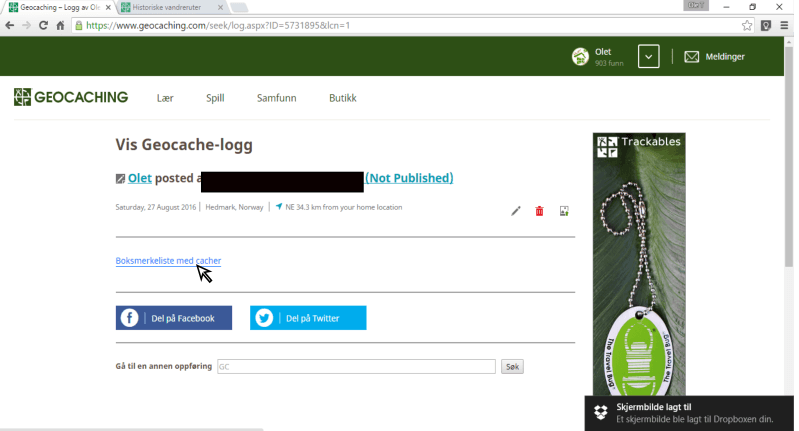Viewport: 799px width, 431px height.
Task: Go back to the previous browser page
Action: tap(9, 25)
